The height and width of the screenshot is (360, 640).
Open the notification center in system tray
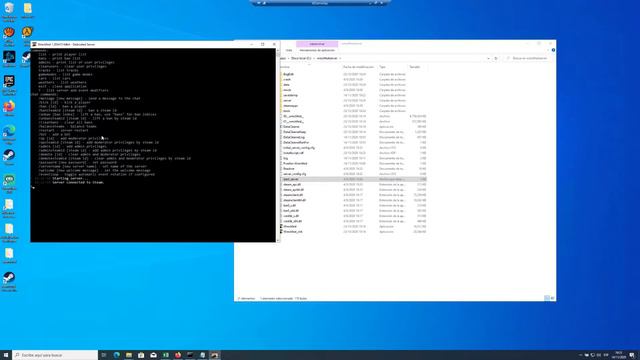632,355
